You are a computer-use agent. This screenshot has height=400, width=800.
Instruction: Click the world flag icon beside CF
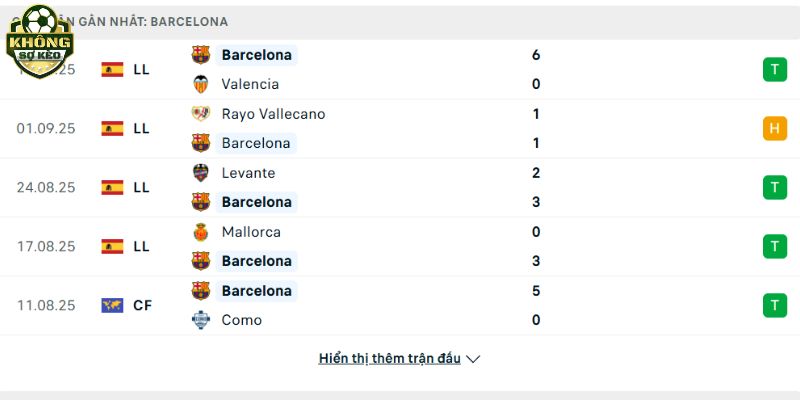112,306
